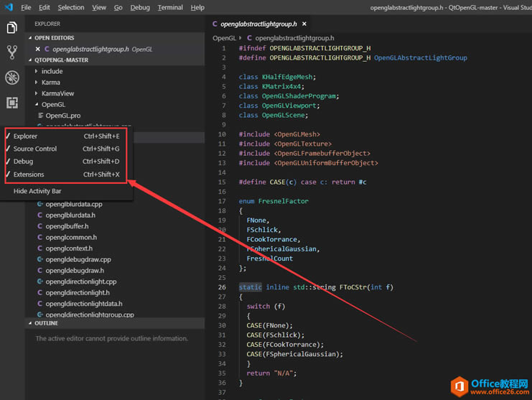
Task: Click the VS Code logo icon
Action: pos(9,7)
